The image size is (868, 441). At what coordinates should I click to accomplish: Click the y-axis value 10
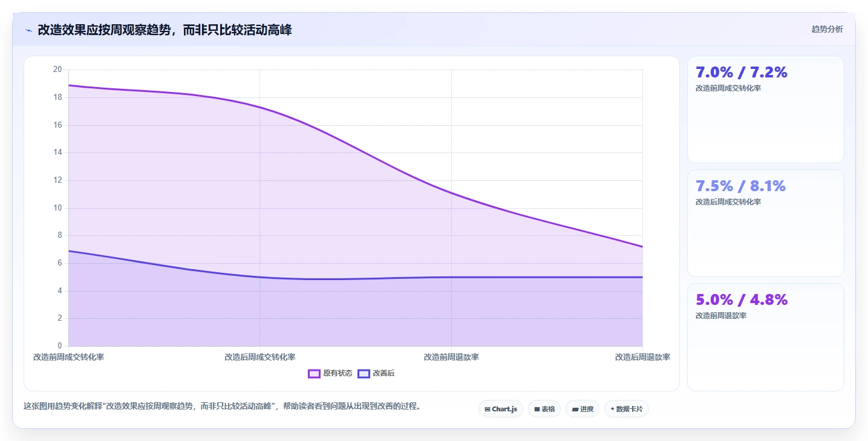(x=57, y=208)
